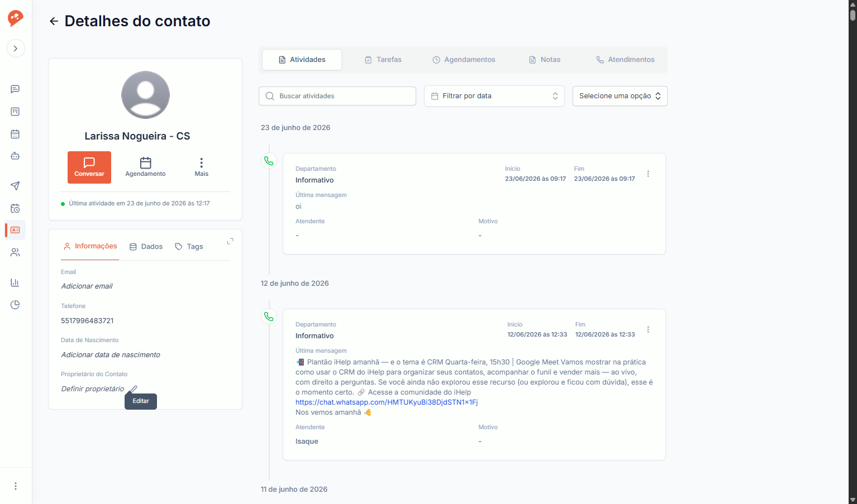Switch to the Informações tab

pyautogui.click(x=90, y=246)
